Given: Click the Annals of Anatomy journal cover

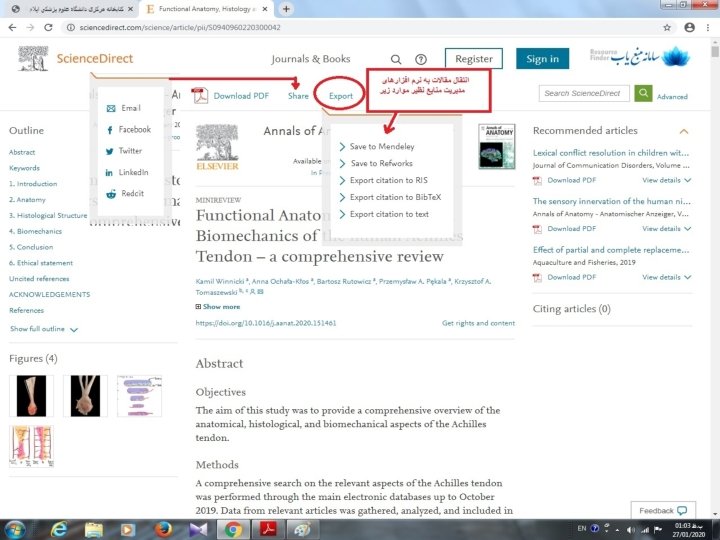Looking at the screenshot, I should pos(496,146).
